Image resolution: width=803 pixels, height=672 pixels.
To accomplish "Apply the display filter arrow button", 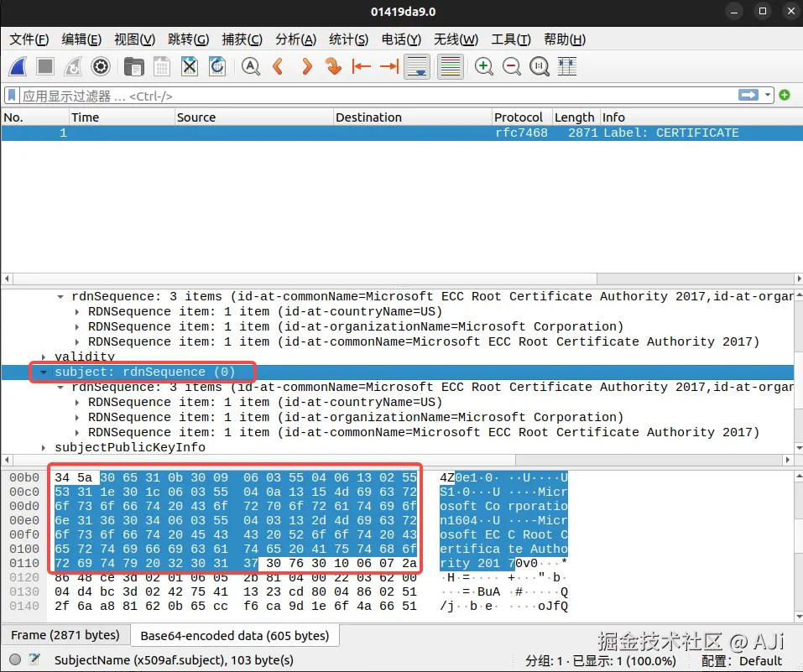I will (748, 95).
